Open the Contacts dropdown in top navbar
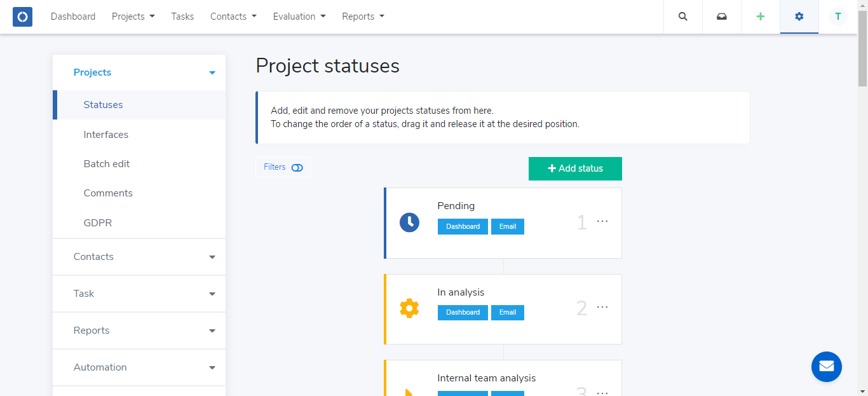Image resolution: width=868 pixels, height=396 pixels. coord(234,17)
